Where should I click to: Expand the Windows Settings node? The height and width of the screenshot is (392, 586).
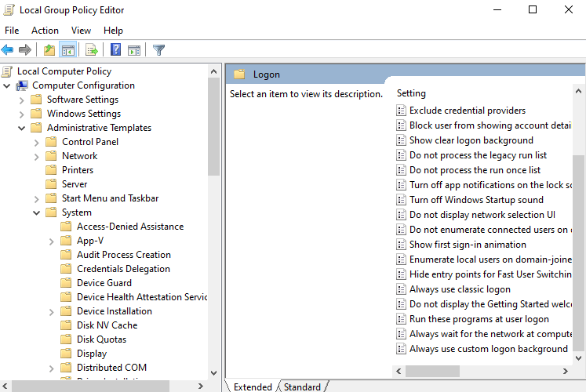coord(22,114)
